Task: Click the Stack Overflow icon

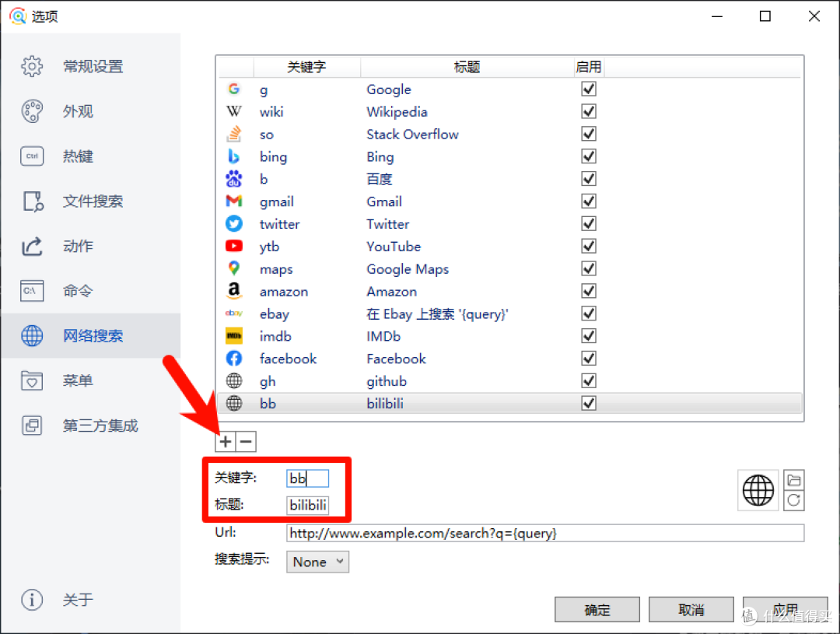Action: pos(234,134)
